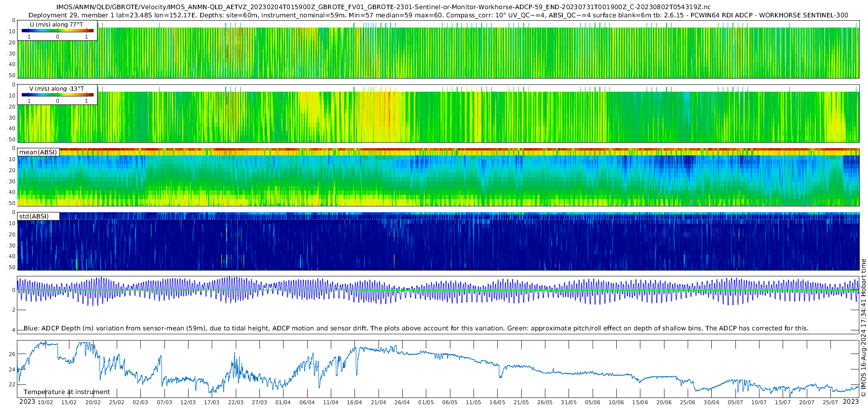Click the -4 tick on depth variation axis
Viewport: 868px width, 410px height.
(x=12, y=330)
